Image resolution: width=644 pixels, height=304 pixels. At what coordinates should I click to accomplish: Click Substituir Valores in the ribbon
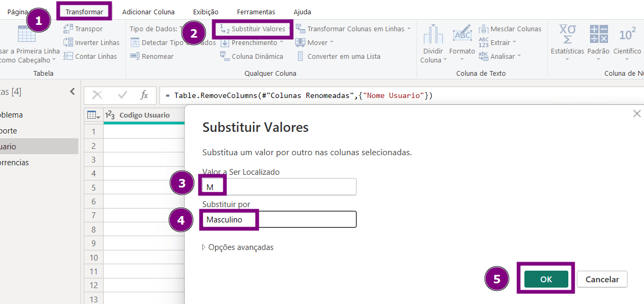click(x=253, y=29)
